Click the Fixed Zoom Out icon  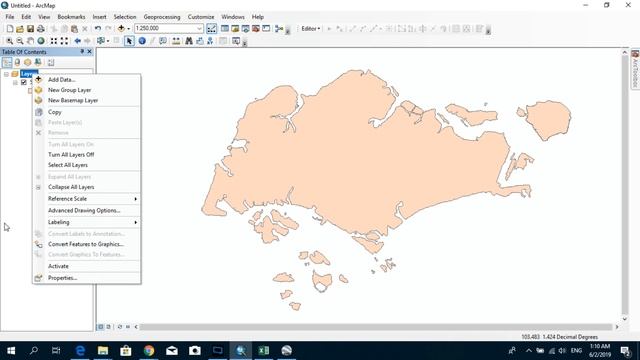64,41
